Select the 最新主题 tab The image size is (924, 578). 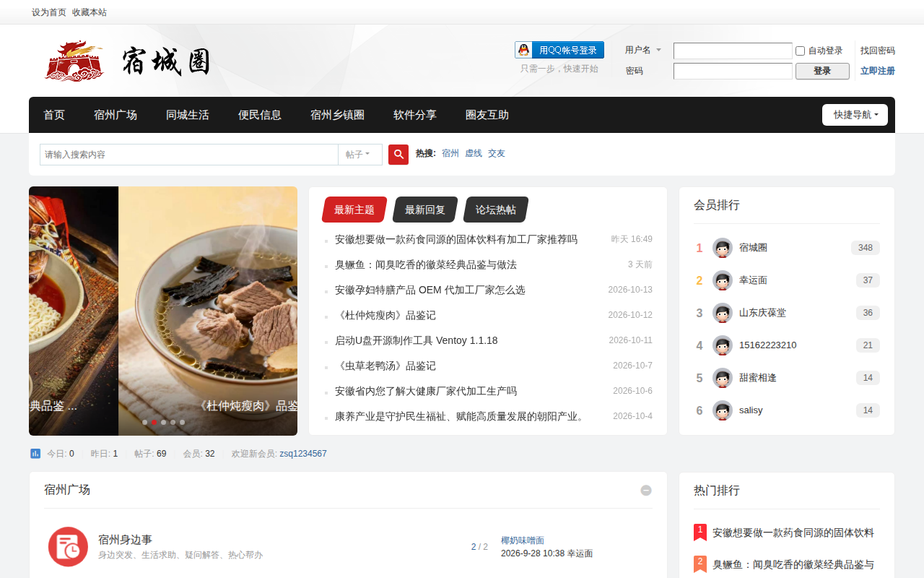[354, 210]
